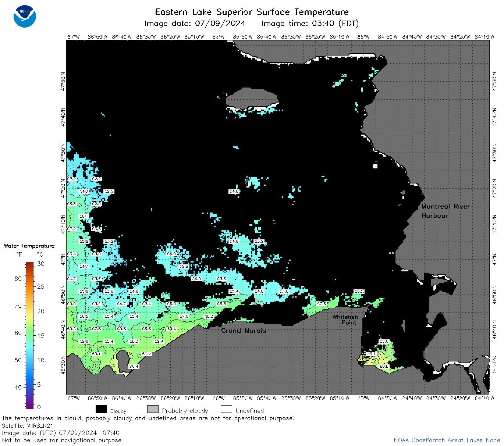This screenshot has width=504, height=446.
Task: Select the Image time 03:40 (EDT) text
Action: click(x=310, y=24)
